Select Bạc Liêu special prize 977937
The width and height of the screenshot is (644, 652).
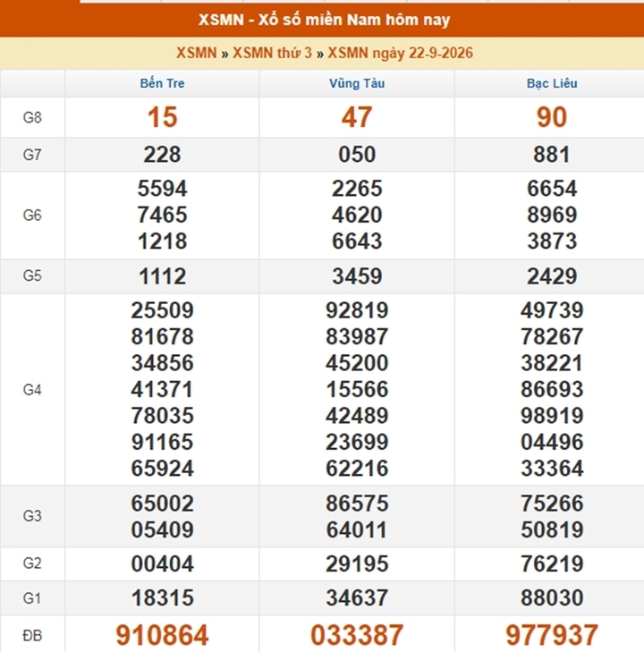552,635
